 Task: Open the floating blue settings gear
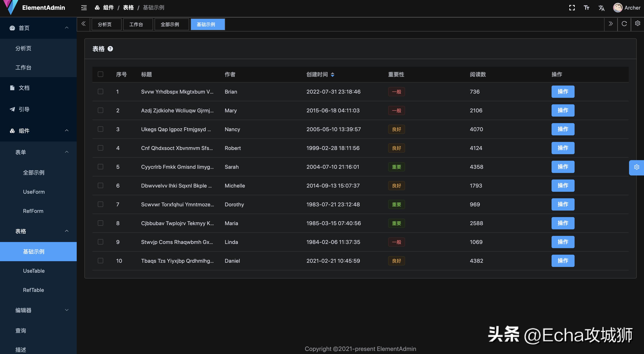(x=637, y=167)
